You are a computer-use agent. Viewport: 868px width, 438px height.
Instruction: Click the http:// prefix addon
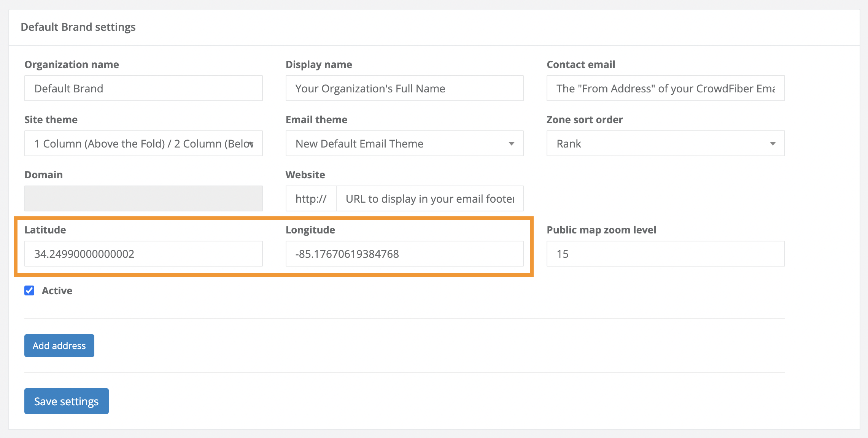click(311, 198)
